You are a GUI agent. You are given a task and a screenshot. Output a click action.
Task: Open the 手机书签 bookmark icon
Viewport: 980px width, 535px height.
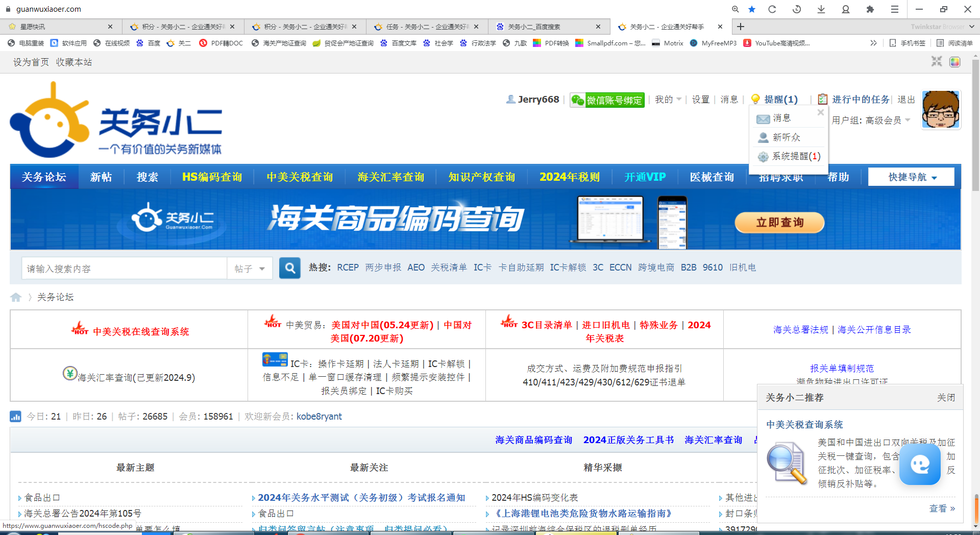pos(908,43)
